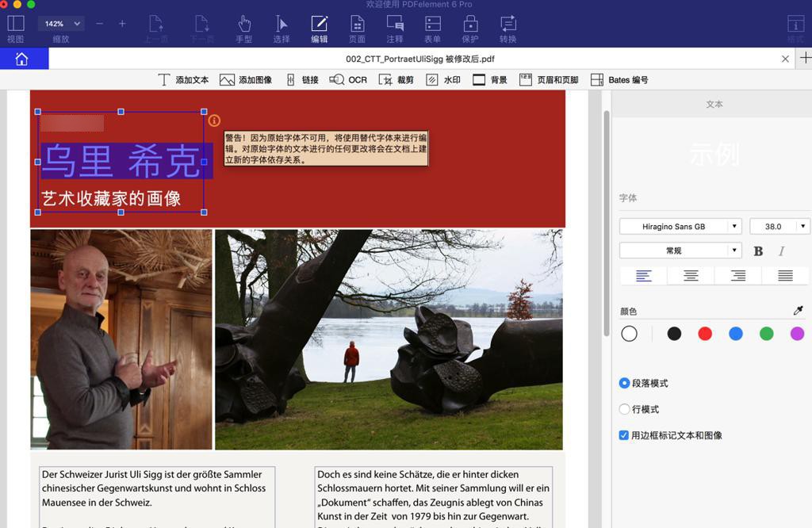Click Add Text button
This screenshot has width=812, height=528.
coord(183,80)
